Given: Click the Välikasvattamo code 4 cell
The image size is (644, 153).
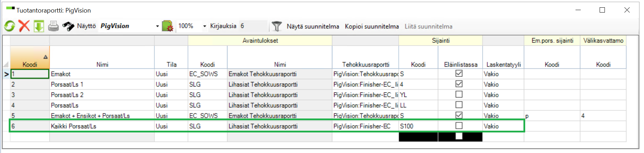Looking at the screenshot, I should (603, 116).
